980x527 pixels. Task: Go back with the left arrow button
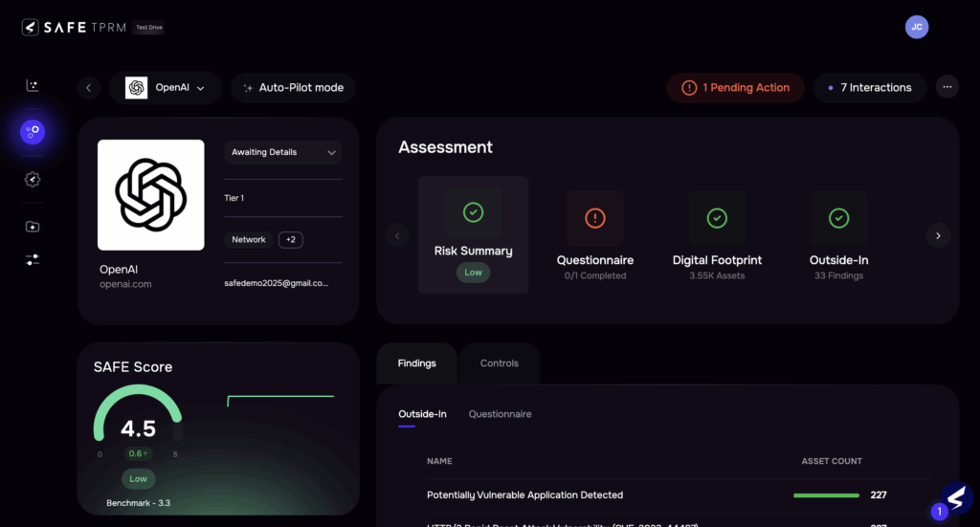89,88
